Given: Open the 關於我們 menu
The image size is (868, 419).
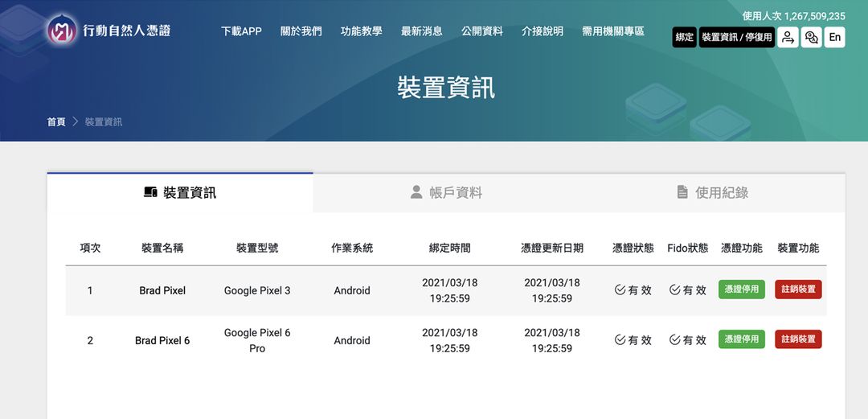Looking at the screenshot, I should point(301,31).
